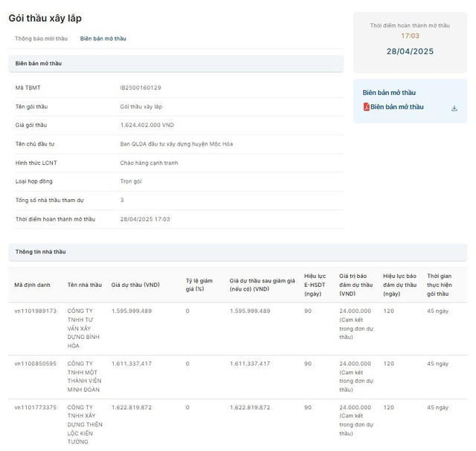476x451 pixels.
Task: Click the download icon for Biên bản mở thầu
Action: (x=454, y=108)
